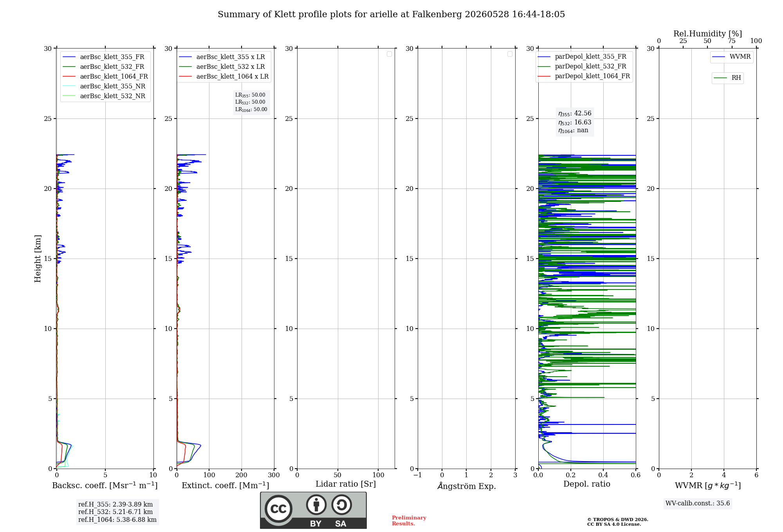Click the RH legend entry

[727, 78]
